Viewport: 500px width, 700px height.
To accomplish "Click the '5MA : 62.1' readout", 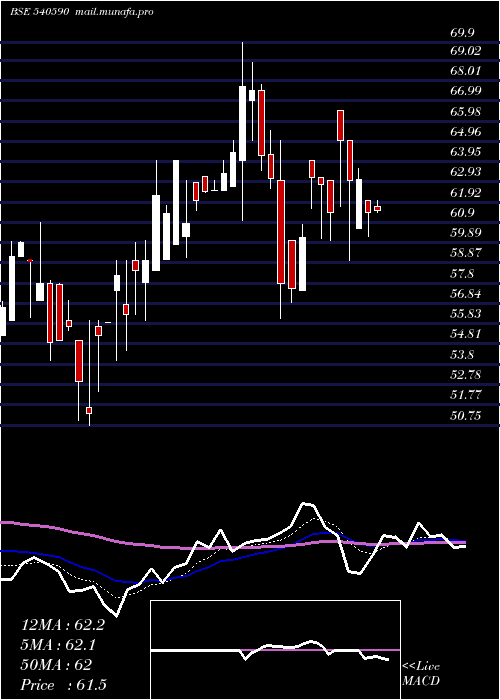I will (x=59, y=645).
